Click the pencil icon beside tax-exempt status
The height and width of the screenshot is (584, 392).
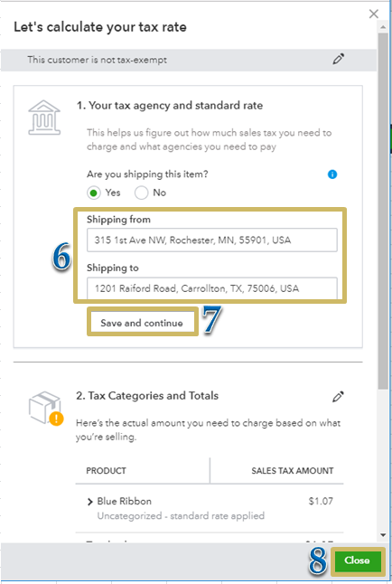[339, 59]
